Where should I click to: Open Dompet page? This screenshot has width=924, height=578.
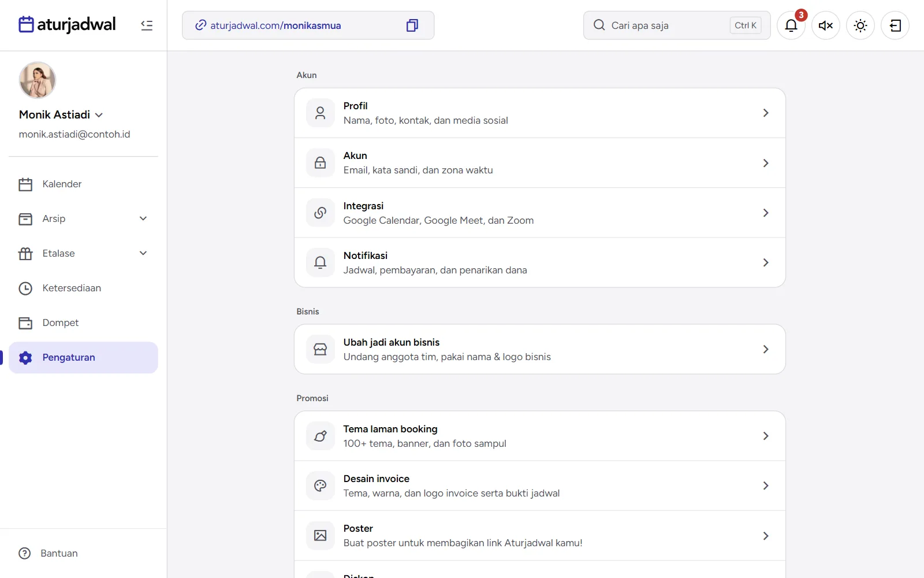point(83,323)
